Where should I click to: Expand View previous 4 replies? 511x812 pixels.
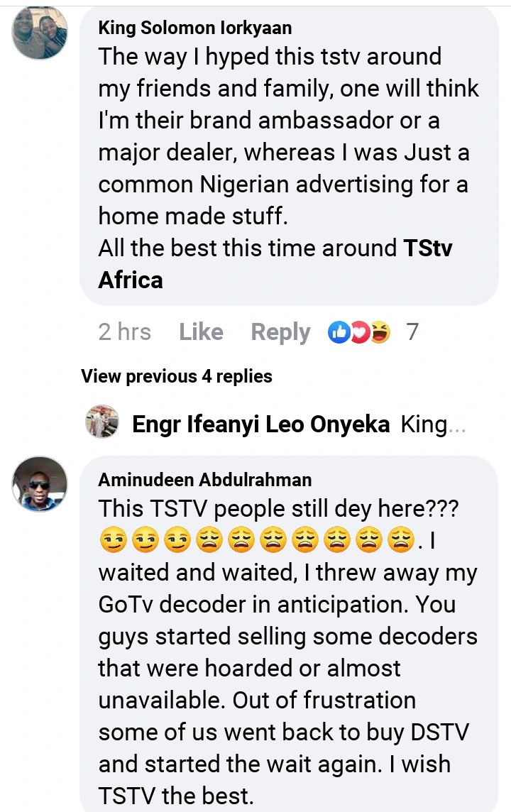pos(177,375)
